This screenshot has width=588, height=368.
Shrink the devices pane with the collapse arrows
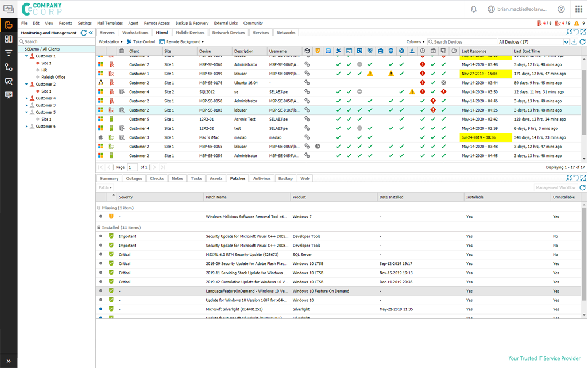click(569, 32)
